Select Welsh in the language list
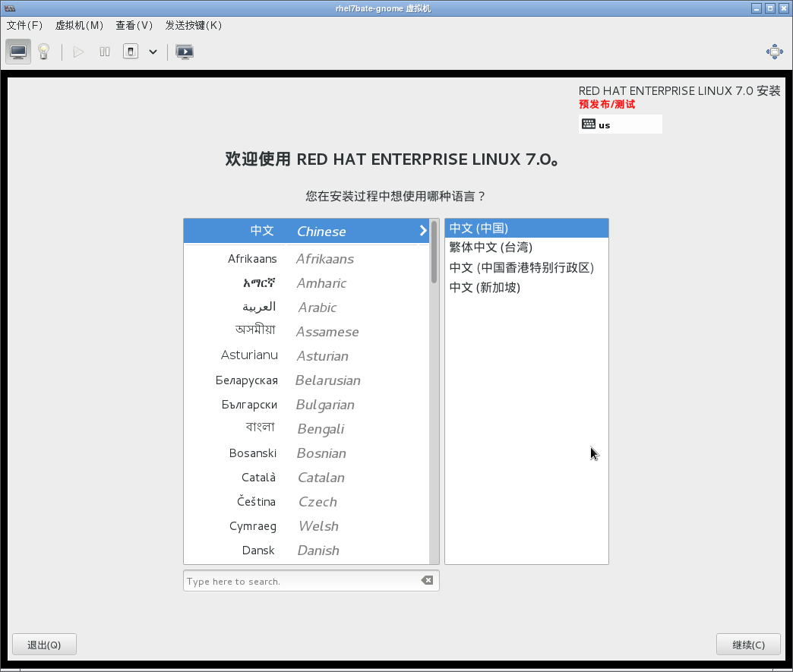Image resolution: width=793 pixels, height=672 pixels. 306,526
